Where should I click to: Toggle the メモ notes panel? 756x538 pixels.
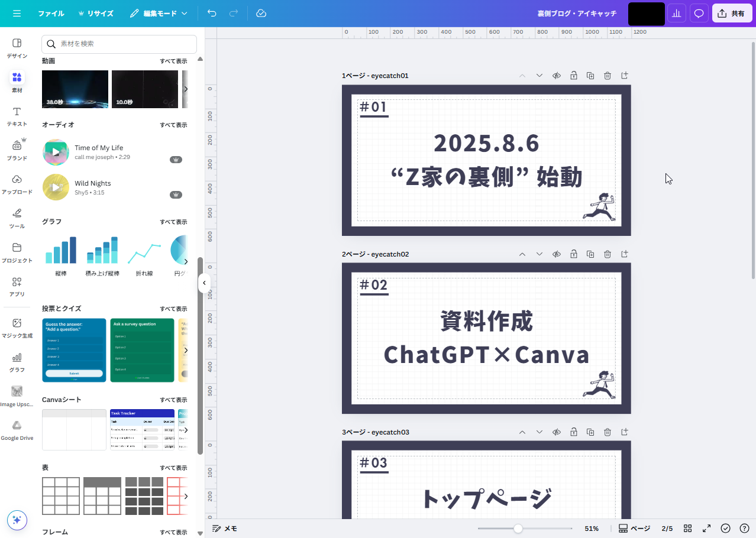pos(224,529)
